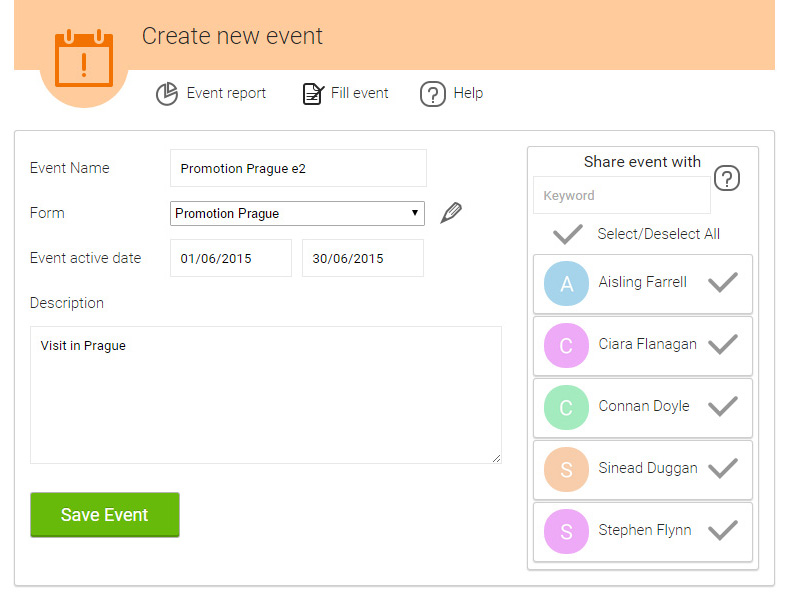
Task: Click the Event report pie chart icon
Action: (x=167, y=94)
